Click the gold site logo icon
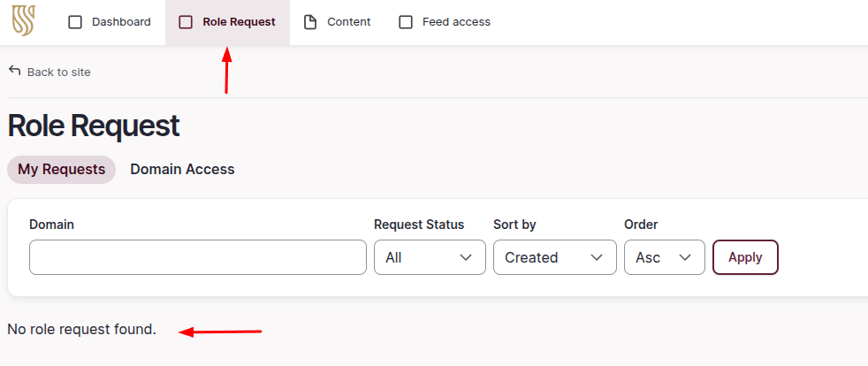 24,22
